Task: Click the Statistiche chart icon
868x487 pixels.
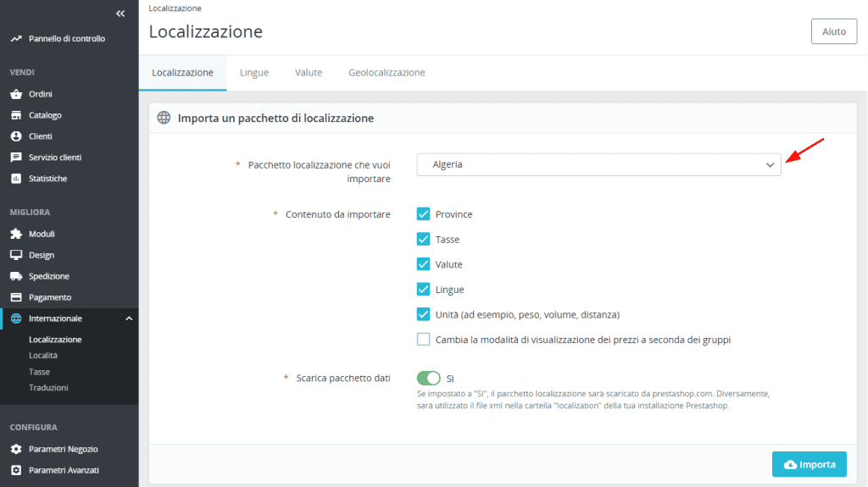Action: 16,178
